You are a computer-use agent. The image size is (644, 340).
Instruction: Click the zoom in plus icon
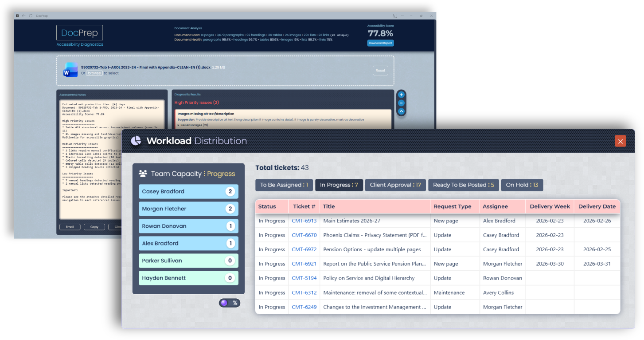401,95
